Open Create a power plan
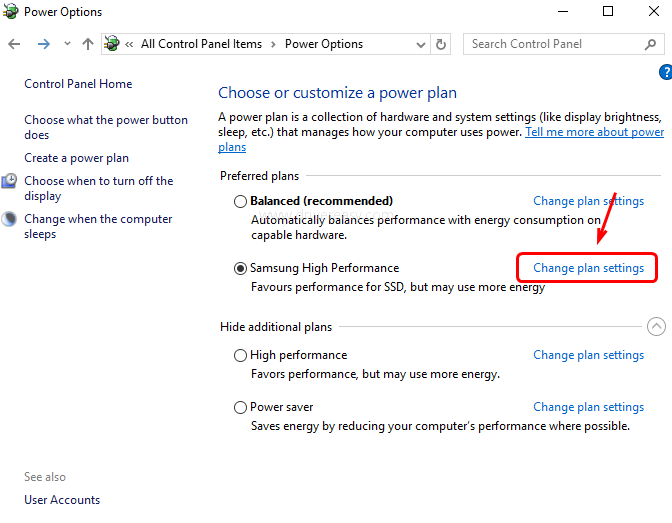The width and height of the screenshot is (672, 523). tap(76, 158)
